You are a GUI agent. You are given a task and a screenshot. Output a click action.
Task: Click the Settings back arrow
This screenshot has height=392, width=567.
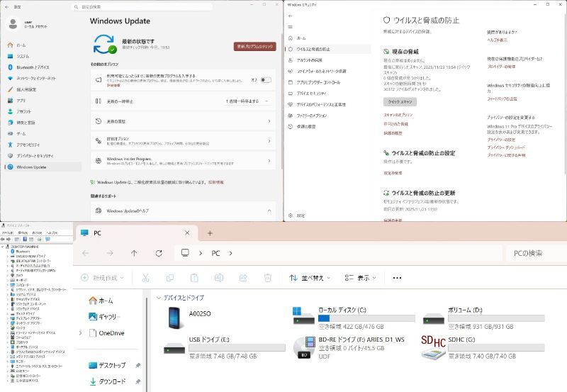pos(7,7)
